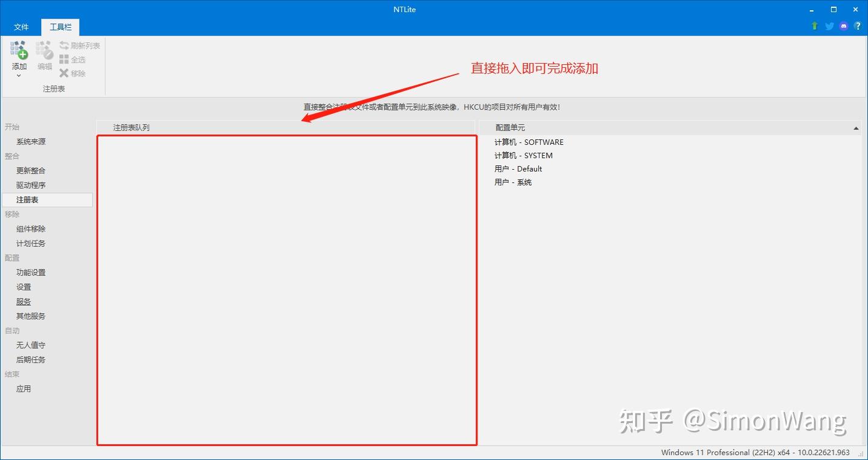Select 计算机 - SOFTWARE configuration hive
Image resolution: width=868 pixels, height=460 pixels.
528,142
